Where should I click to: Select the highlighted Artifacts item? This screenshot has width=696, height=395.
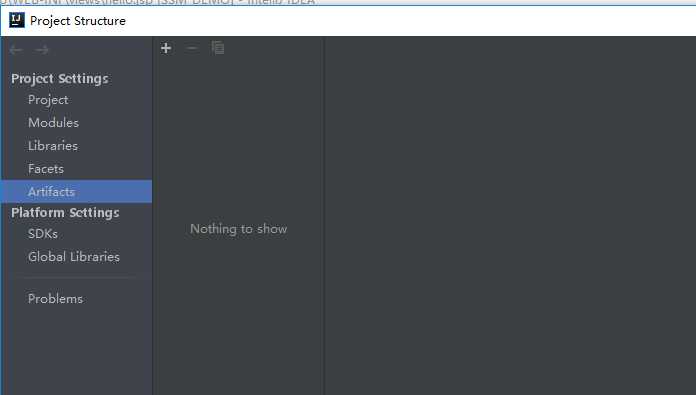(76, 191)
